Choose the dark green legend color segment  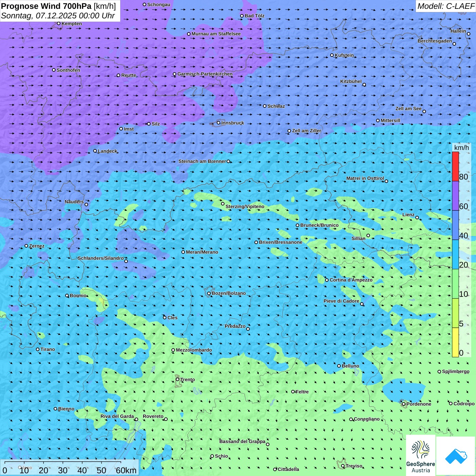(x=455, y=284)
